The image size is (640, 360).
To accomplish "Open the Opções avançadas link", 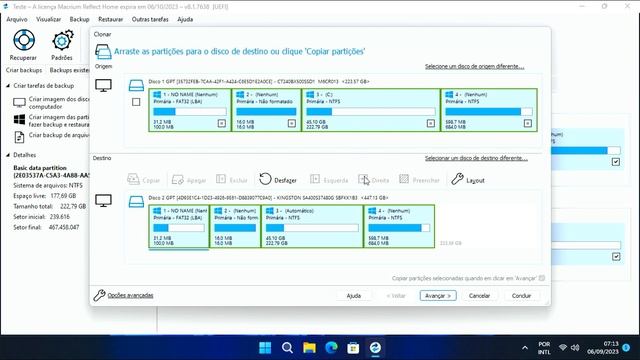I will (x=130, y=295).
